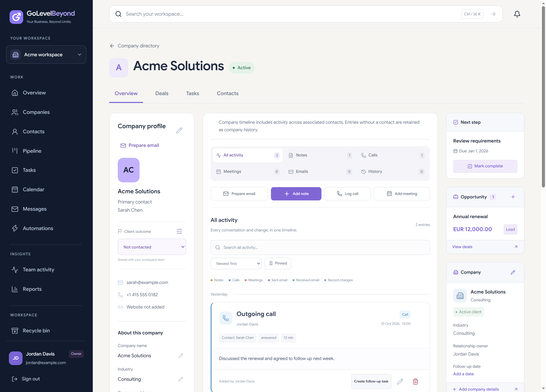This screenshot has height=392, width=546.
Task: Open the Not contacted outcome dropdown
Action: (152, 247)
